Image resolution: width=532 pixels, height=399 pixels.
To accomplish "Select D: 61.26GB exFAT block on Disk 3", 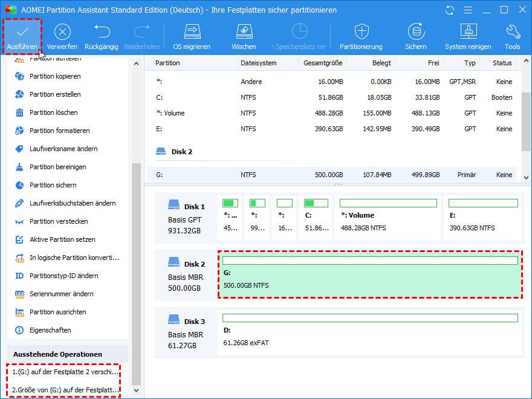I will (370, 332).
